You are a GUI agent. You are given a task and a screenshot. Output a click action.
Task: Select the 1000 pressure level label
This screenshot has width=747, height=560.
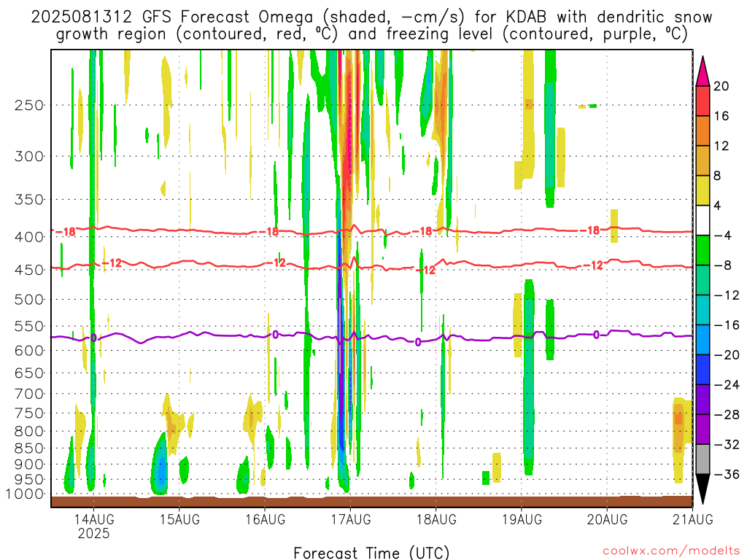(26, 494)
